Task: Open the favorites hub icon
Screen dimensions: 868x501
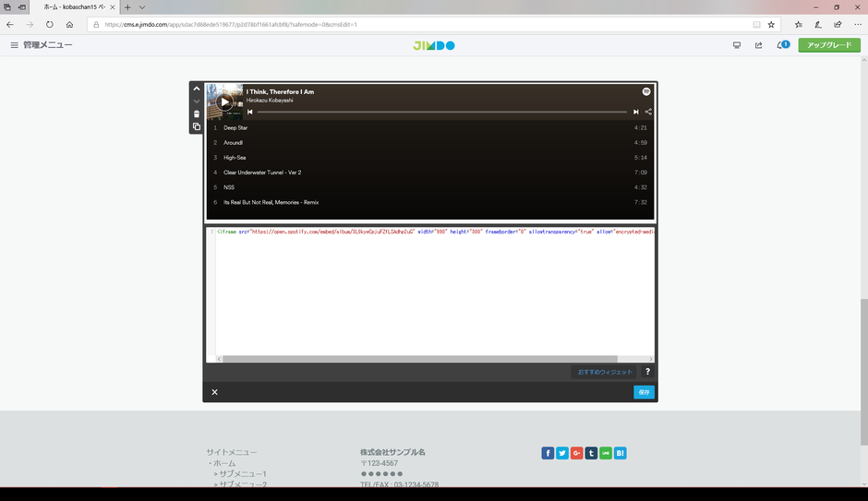Action: point(798,24)
